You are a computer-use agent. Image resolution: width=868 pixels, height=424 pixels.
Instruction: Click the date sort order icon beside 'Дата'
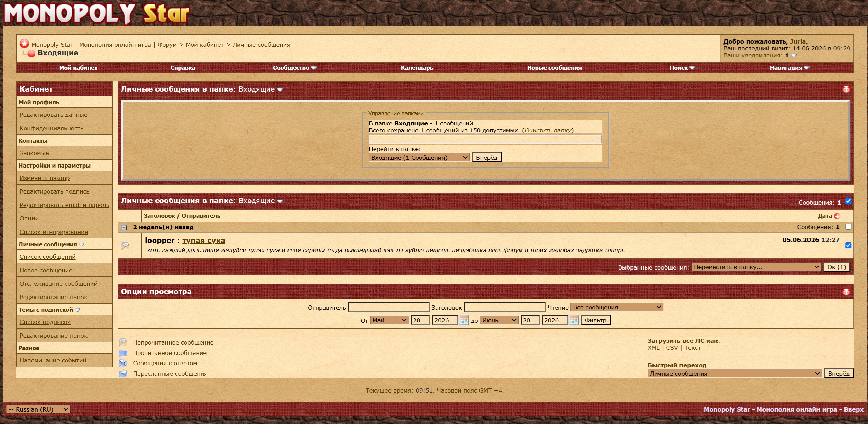(837, 216)
